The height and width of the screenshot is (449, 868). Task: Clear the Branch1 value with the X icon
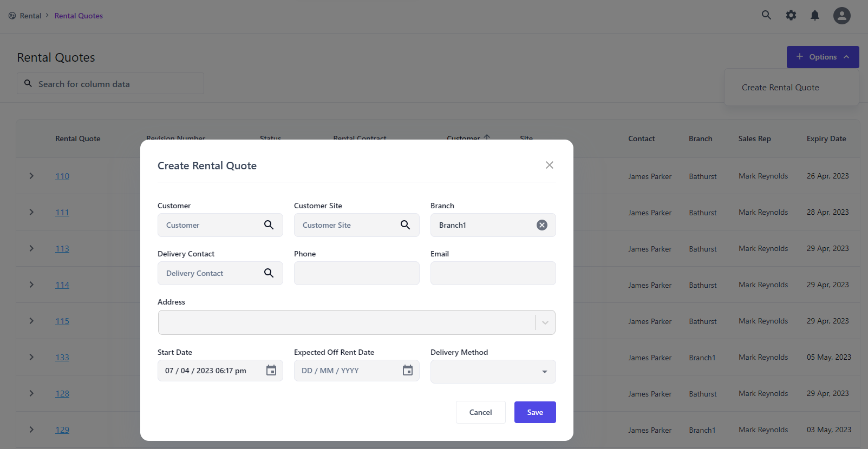click(x=541, y=225)
